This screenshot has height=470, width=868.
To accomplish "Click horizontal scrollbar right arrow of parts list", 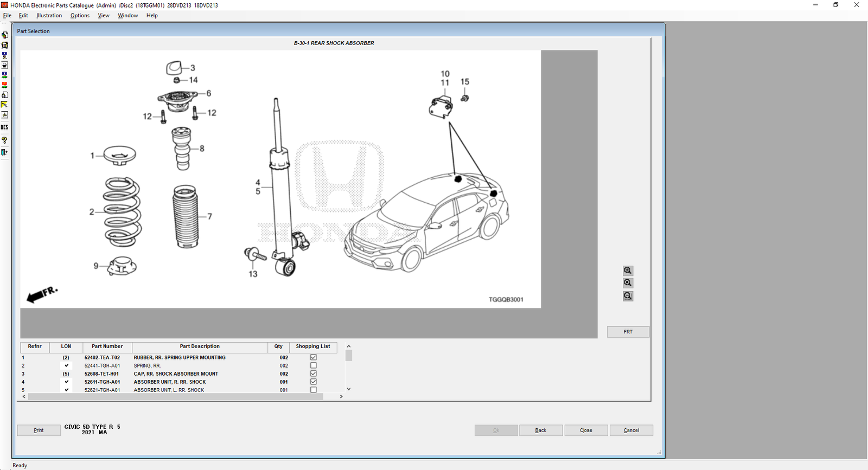I will (341, 396).
